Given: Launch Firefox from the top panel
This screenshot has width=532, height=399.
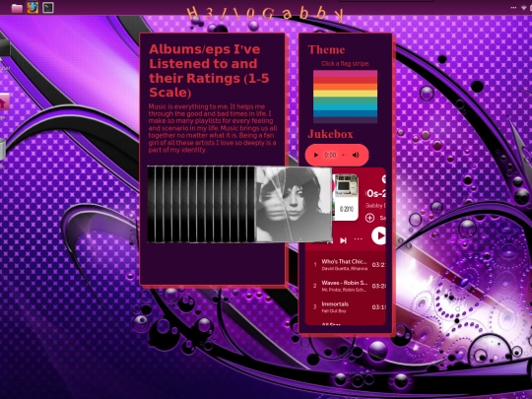Looking at the screenshot, I should pyautogui.click(x=33, y=8).
